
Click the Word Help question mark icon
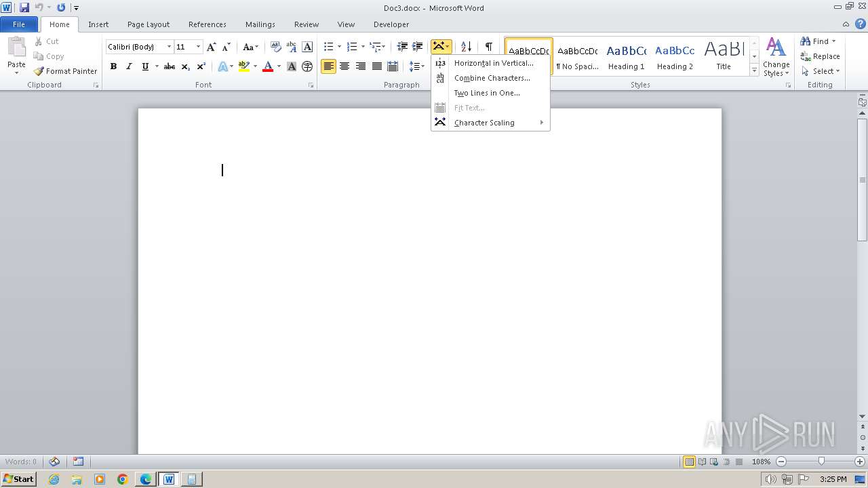(x=861, y=24)
